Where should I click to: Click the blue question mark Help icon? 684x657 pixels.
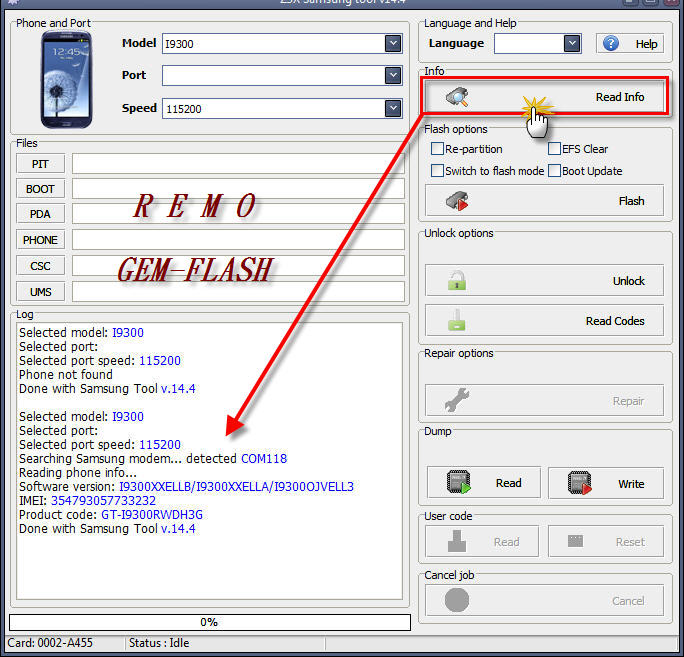[611, 43]
